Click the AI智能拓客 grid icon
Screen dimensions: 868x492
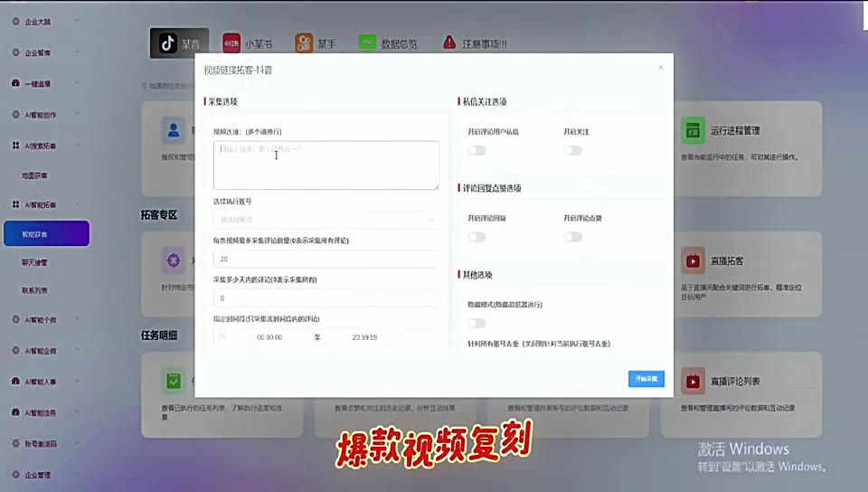(x=15, y=204)
